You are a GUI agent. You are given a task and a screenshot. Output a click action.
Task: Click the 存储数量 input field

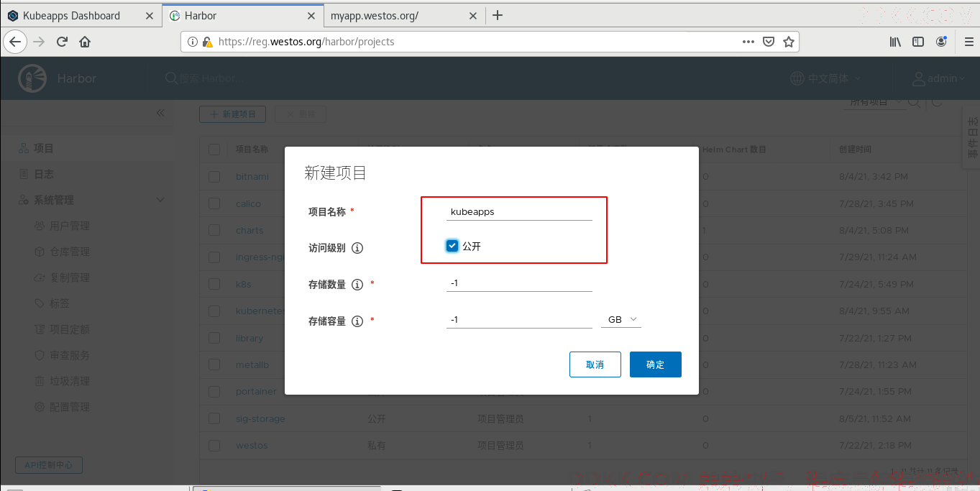(519, 283)
